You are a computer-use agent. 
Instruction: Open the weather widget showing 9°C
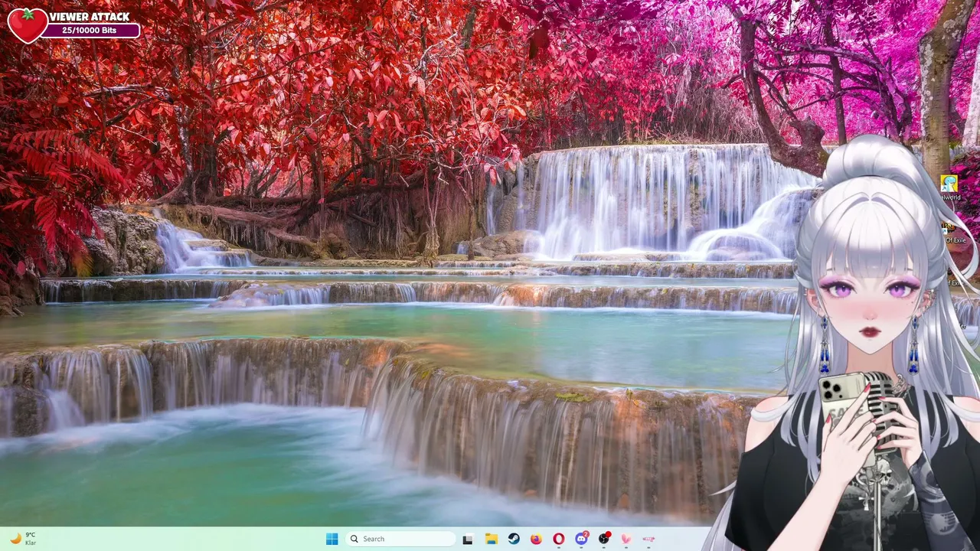(x=23, y=539)
